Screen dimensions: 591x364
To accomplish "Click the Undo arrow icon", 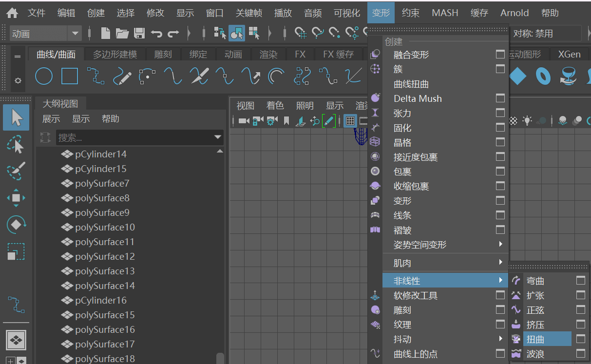I will 156,34.
